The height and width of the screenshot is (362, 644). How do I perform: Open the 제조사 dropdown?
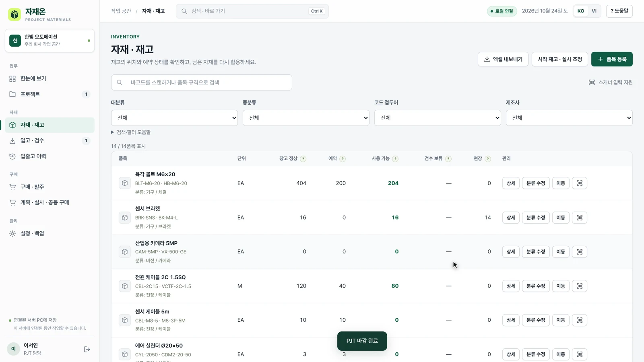click(x=569, y=118)
